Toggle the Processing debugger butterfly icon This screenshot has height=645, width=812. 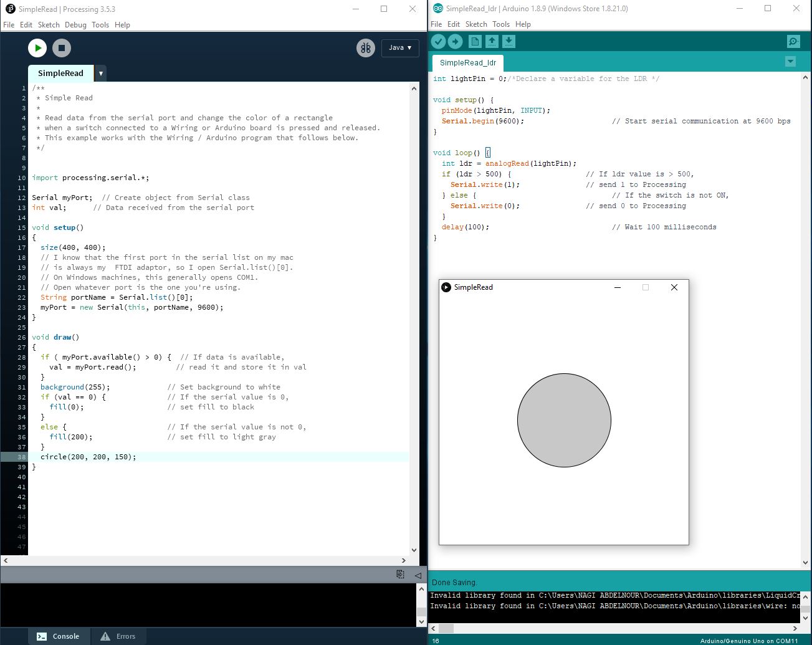[366, 47]
